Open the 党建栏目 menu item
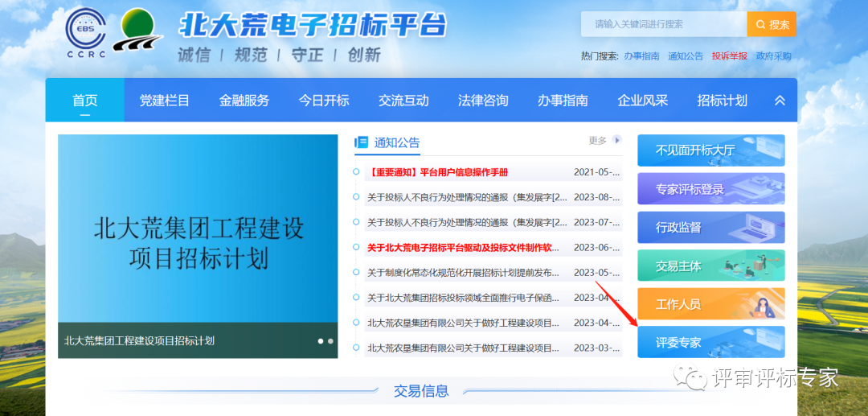 [x=165, y=101]
